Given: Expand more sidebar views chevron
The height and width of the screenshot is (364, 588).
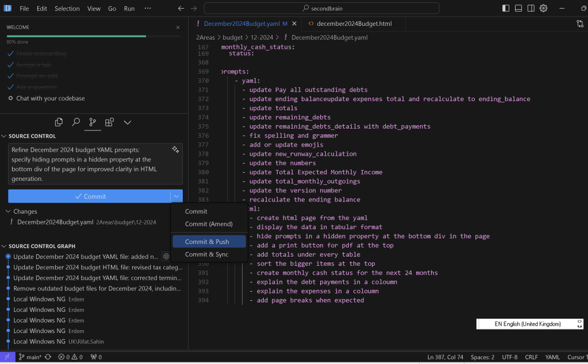Looking at the screenshot, I should 128,122.
